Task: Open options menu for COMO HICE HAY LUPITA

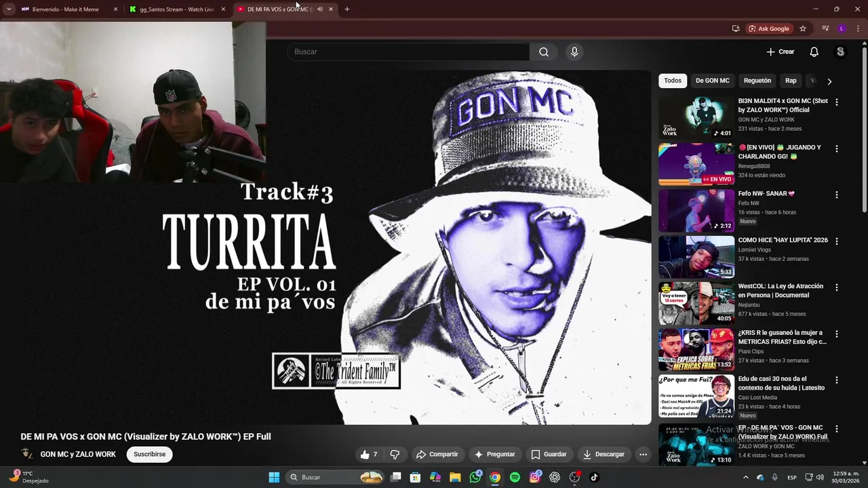Action: (x=836, y=241)
